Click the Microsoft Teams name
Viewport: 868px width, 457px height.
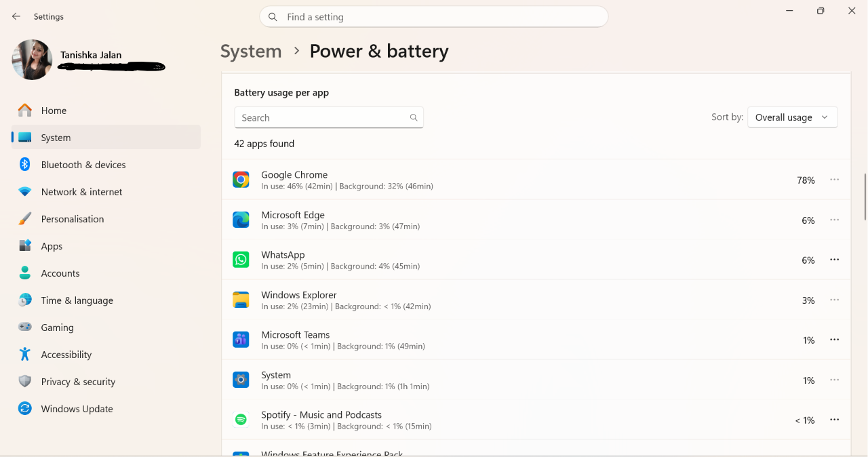pyautogui.click(x=296, y=335)
